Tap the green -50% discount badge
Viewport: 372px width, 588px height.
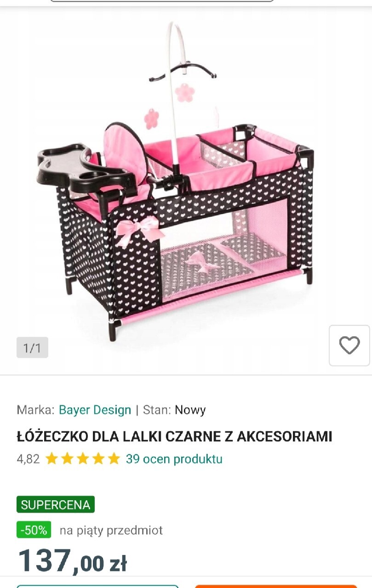click(34, 530)
